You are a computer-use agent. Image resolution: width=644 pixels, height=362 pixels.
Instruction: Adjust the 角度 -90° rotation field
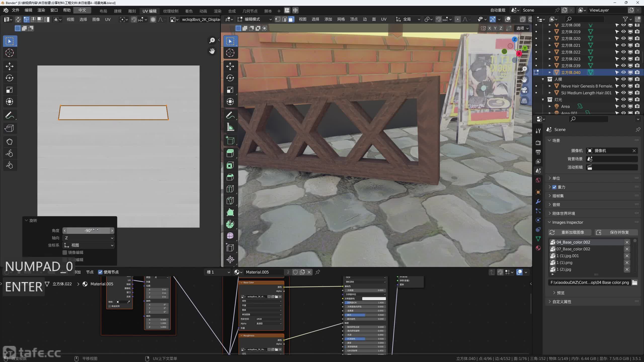(x=88, y=231)
